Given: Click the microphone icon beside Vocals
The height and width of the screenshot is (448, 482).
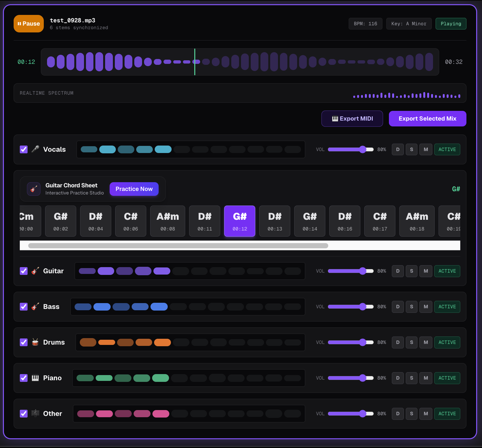Looking at the screenshot, I should tap(35, 149).
